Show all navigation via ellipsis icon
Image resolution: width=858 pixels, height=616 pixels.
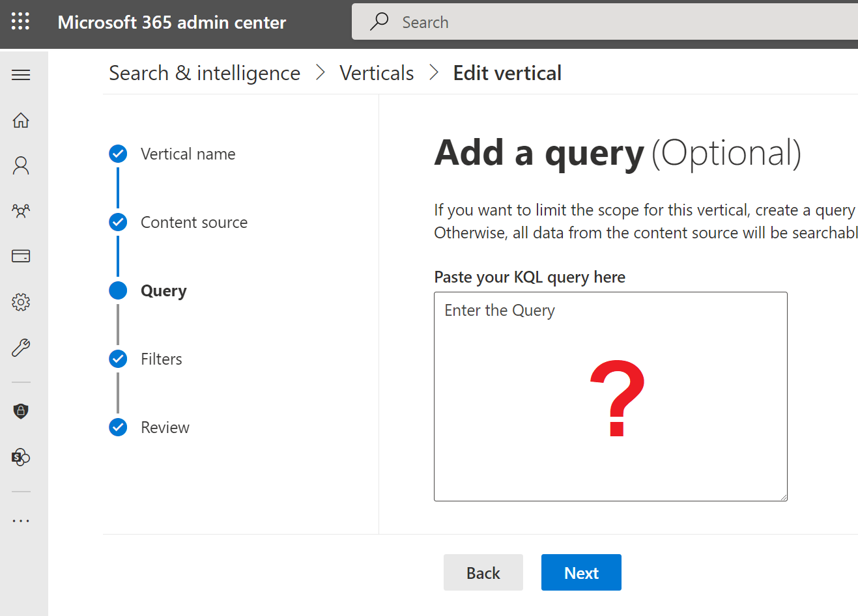[x=21, y=521]
